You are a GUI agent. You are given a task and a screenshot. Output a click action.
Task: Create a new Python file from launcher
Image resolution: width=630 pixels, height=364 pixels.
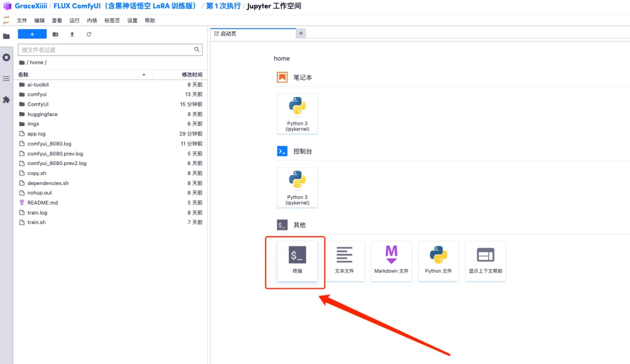pos(439,261)
